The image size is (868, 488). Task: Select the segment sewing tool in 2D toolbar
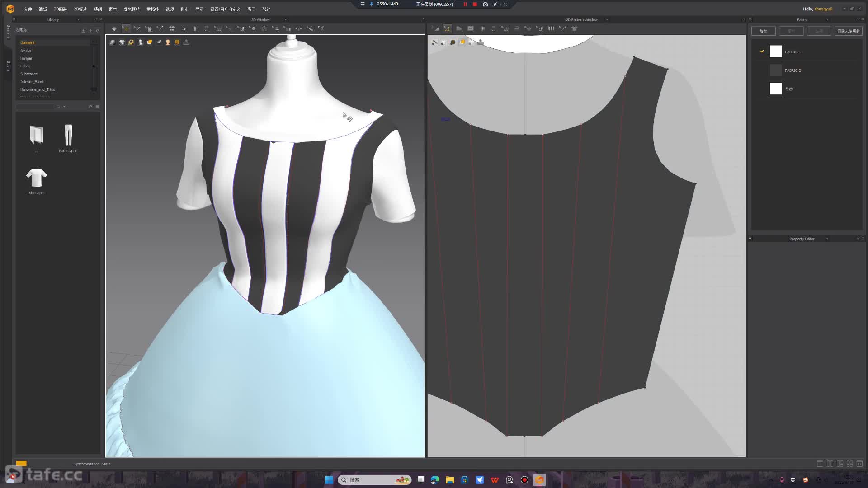(x=563, y=28)
